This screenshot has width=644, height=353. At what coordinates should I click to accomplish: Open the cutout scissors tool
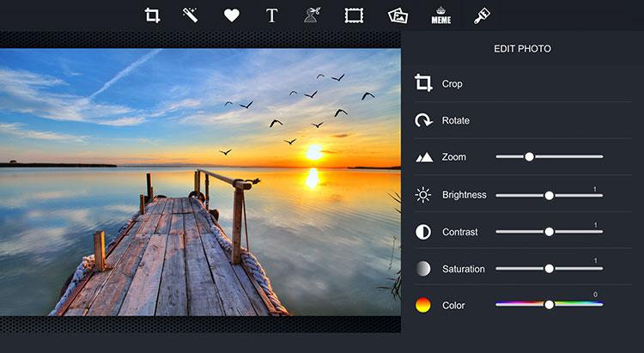click(312, 15)
